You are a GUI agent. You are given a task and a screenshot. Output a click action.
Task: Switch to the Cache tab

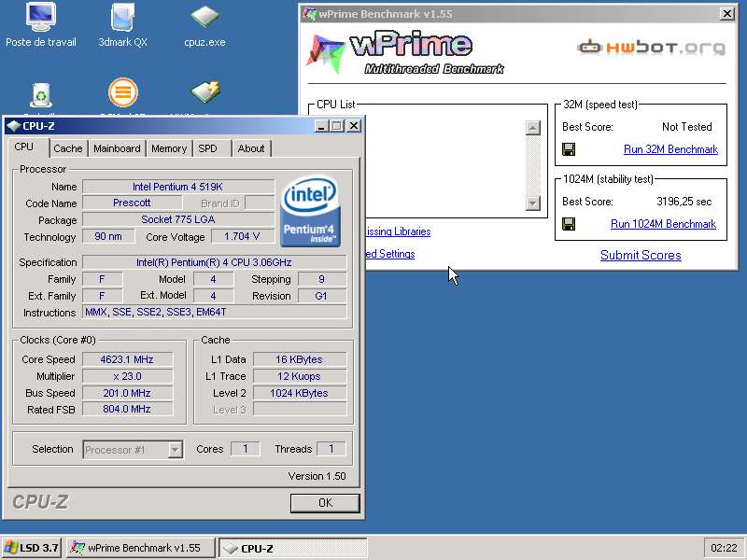(67, 148)
